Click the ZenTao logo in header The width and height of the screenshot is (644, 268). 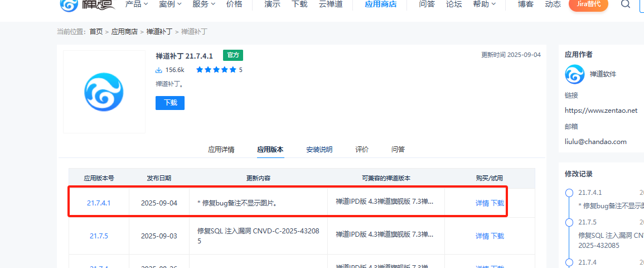(88, 6)
